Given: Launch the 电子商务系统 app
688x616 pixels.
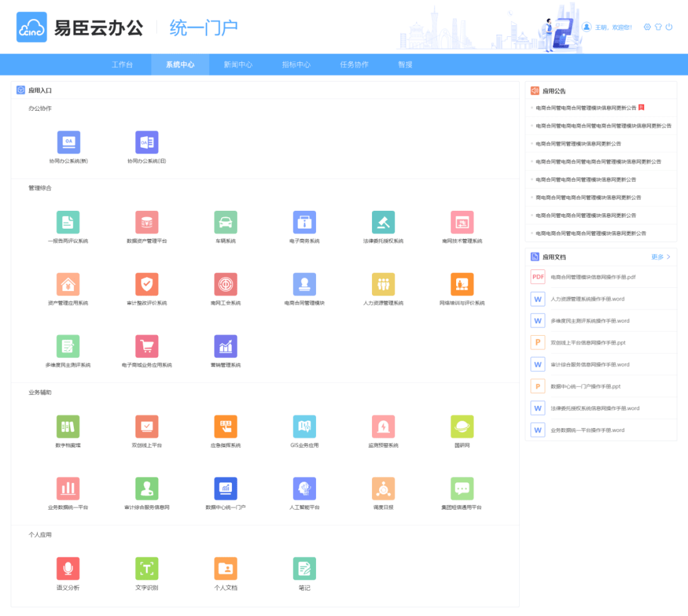Looking at the screenshot, I should pos(305,222).
